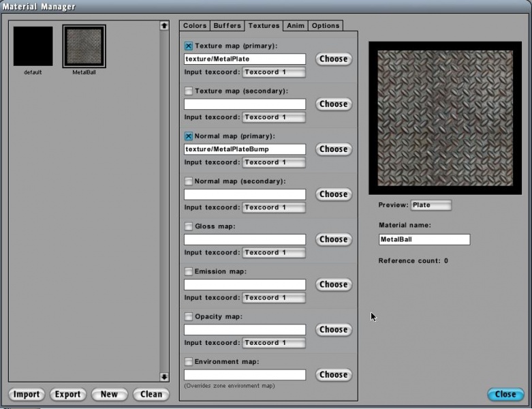Enable the Gloss map checkbox
532x409 pixels.
pos(189,226)
